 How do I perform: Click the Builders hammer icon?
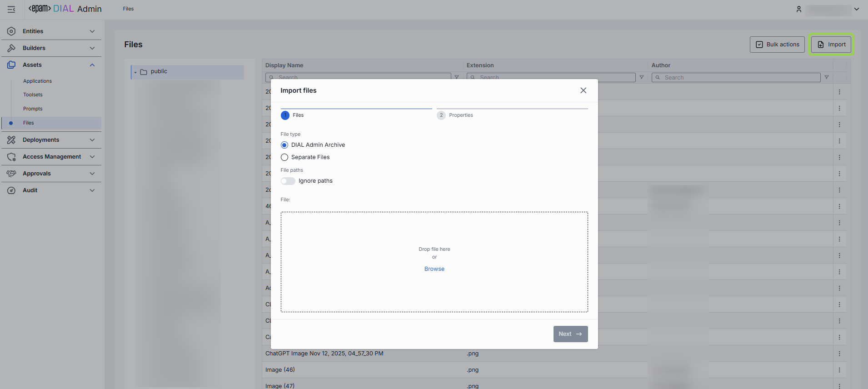point(11,48)
